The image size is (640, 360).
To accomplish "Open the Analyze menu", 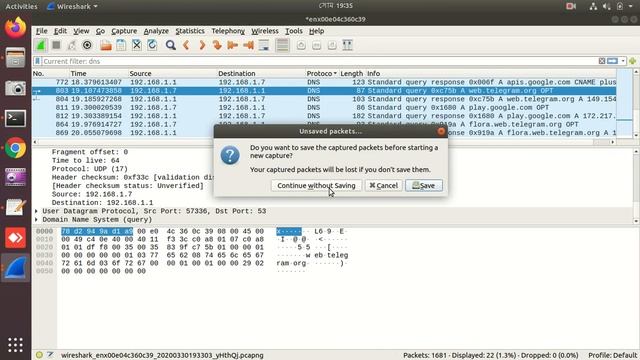I will (x=156, y=31).
